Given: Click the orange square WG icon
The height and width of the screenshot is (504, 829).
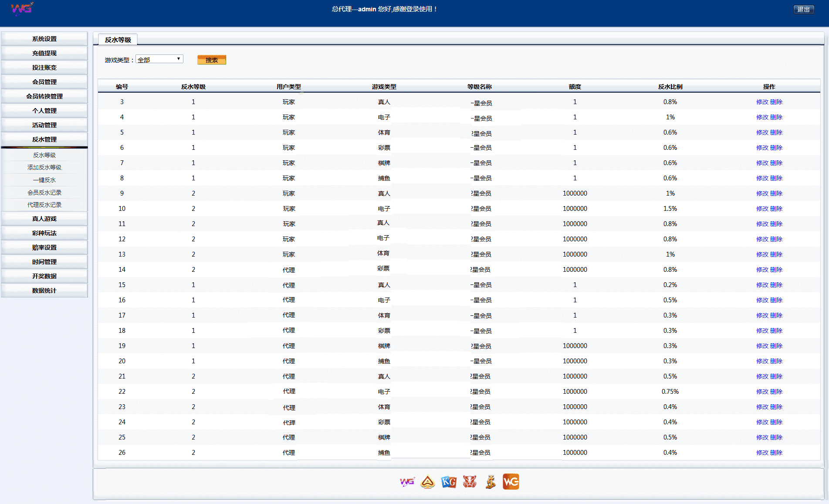Looking at the screenshot, I should [x=511, y=482].
